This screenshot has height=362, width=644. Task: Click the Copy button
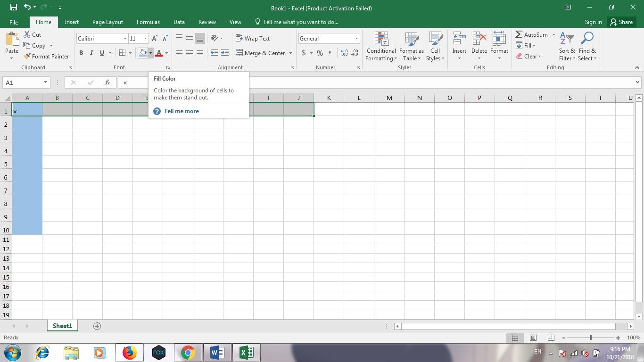click(x=34, y=46)
